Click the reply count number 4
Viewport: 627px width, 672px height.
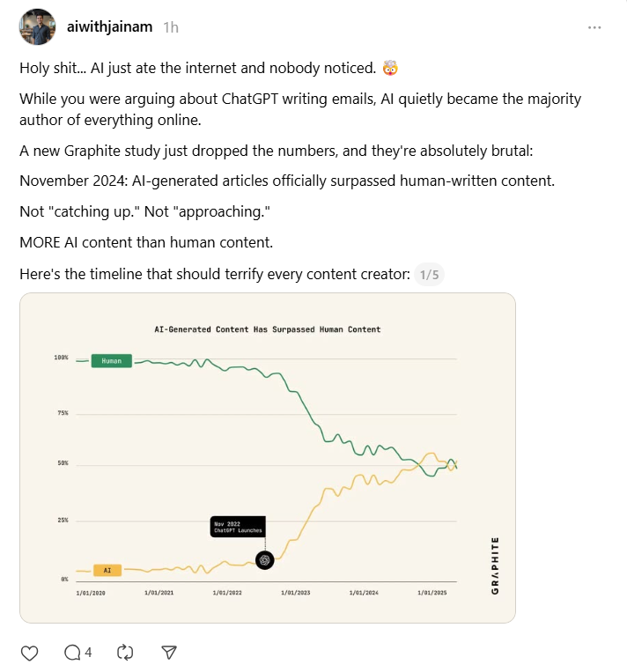89,653
